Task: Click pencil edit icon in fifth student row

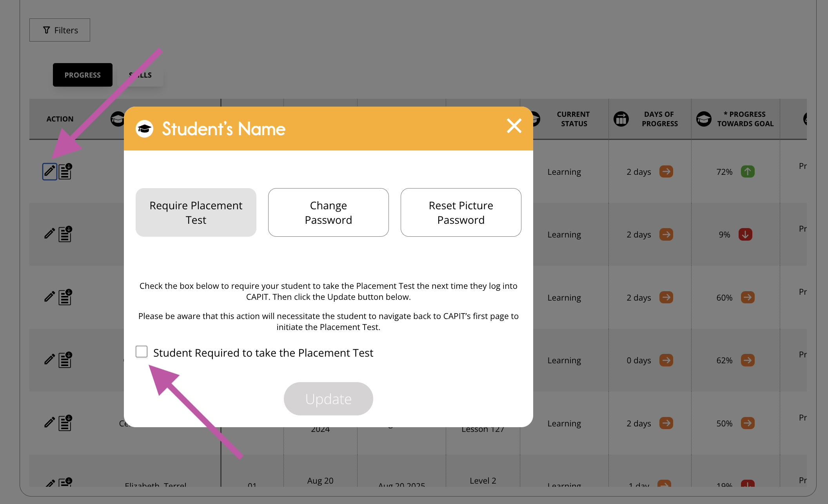Action: [x=49, y=422]
